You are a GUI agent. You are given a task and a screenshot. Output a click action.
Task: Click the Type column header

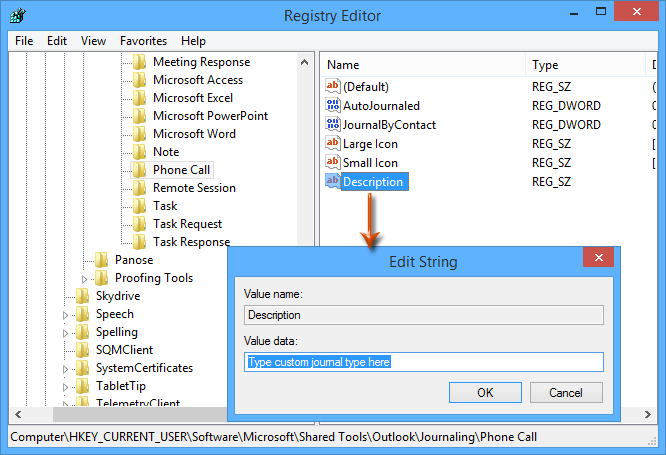coord(545,65)
